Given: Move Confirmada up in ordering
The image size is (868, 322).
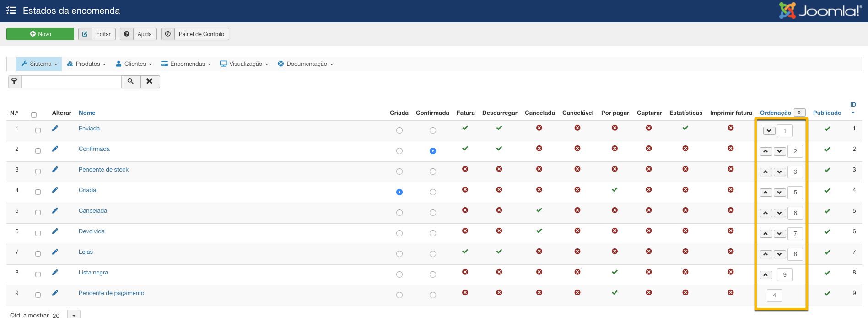Looking at the screenshot, I should tap(766, 151).
